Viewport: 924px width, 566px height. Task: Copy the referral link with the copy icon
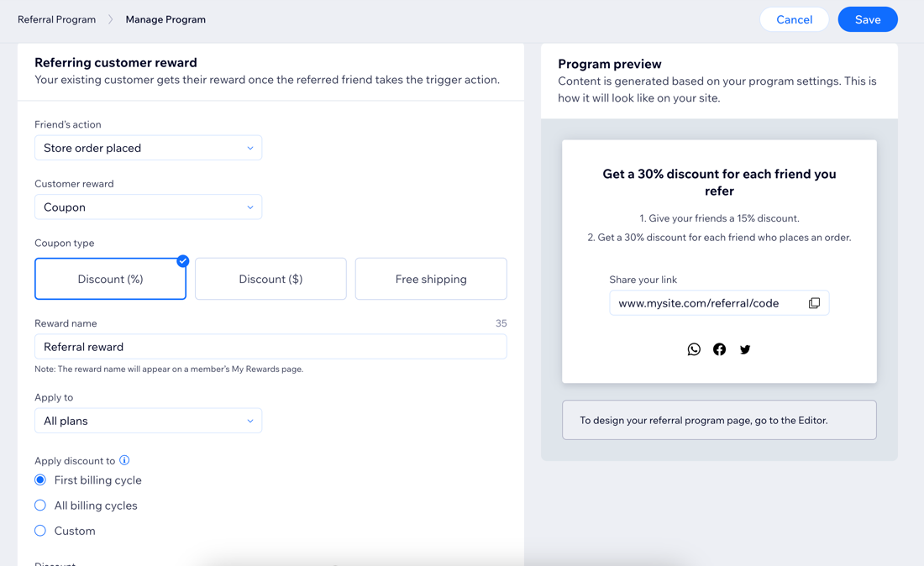coord(814,302)
